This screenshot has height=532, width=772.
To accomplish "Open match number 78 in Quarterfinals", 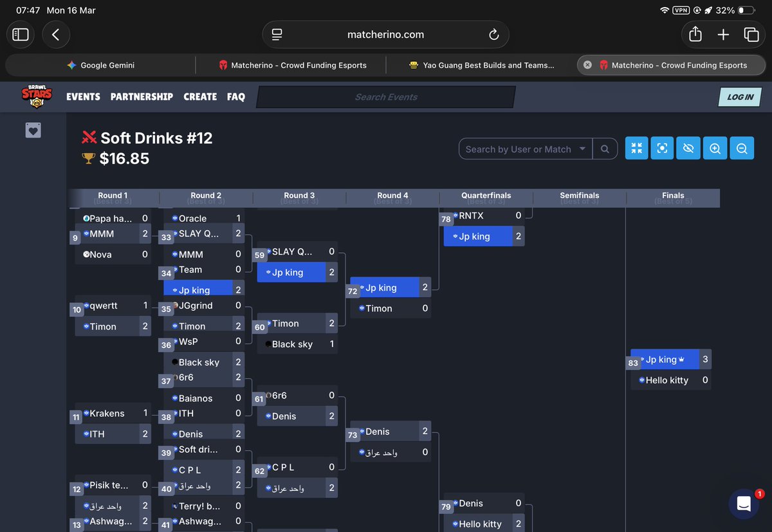I will [446, 219].
